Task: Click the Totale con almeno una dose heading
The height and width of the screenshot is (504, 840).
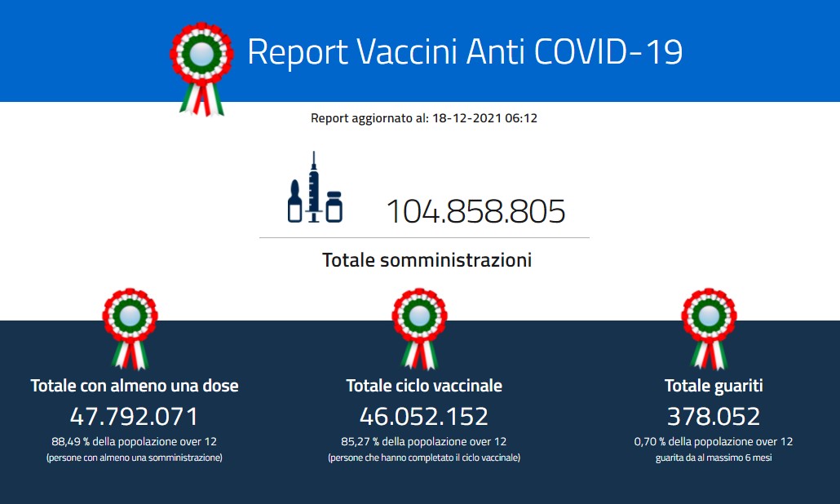Action: (x=135, y=385)
